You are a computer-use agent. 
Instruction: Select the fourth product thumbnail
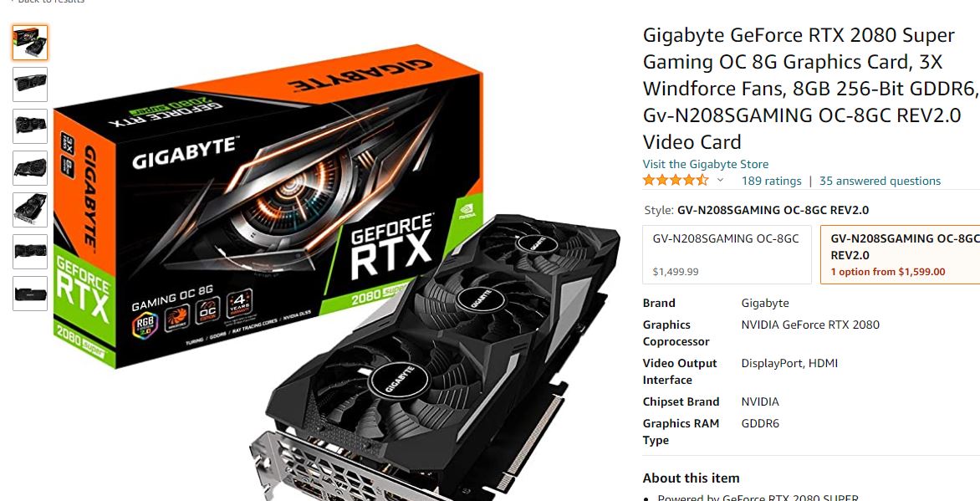[30, 167]
